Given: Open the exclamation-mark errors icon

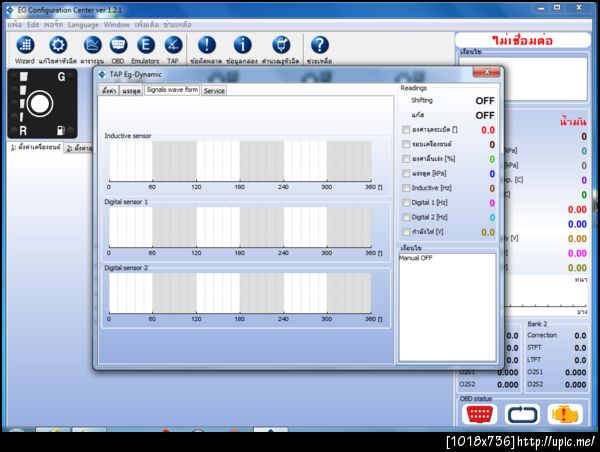Looking at the screenshot, I should [207, 50].
